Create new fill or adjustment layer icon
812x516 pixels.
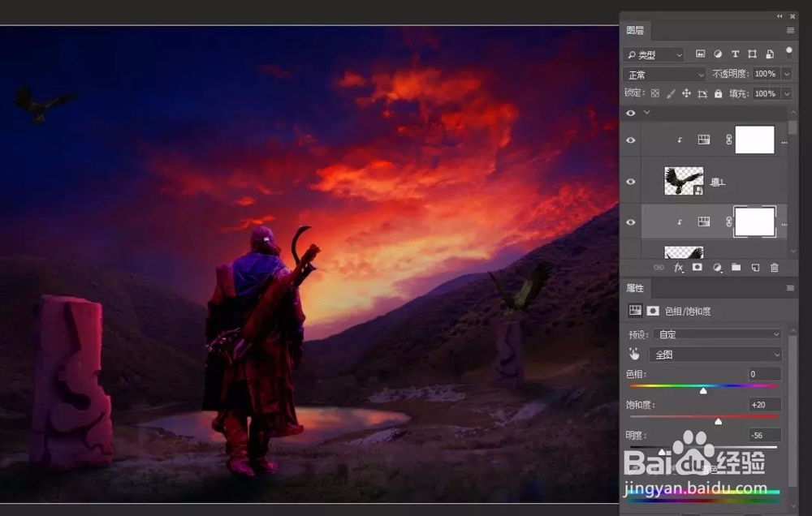tap(717, 268)
